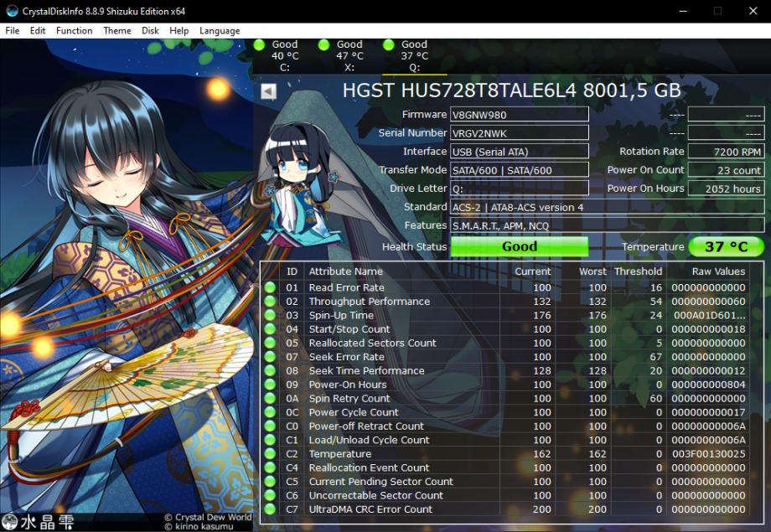This screenshot has height=532, width=771.
Task: Click the green health dot above X: drive
Action: tap(323, 44)
